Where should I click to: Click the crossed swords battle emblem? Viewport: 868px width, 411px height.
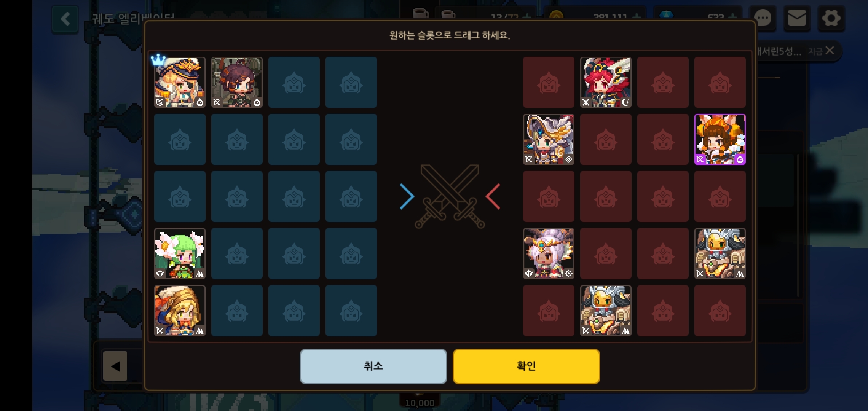click(x=450, y=196)
